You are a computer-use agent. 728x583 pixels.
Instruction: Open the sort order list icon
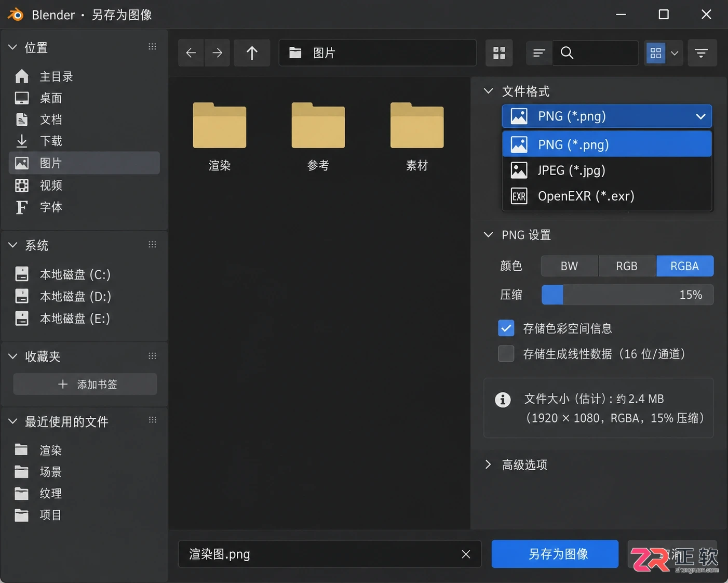coord(539,53)
